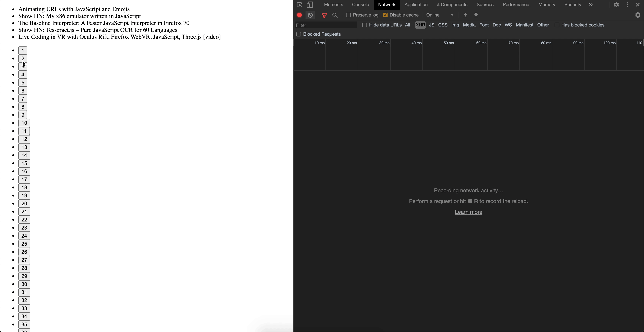Click the inspect element cursor icon
The width and height of the screenshot is (644, 332).
[299, 4]
